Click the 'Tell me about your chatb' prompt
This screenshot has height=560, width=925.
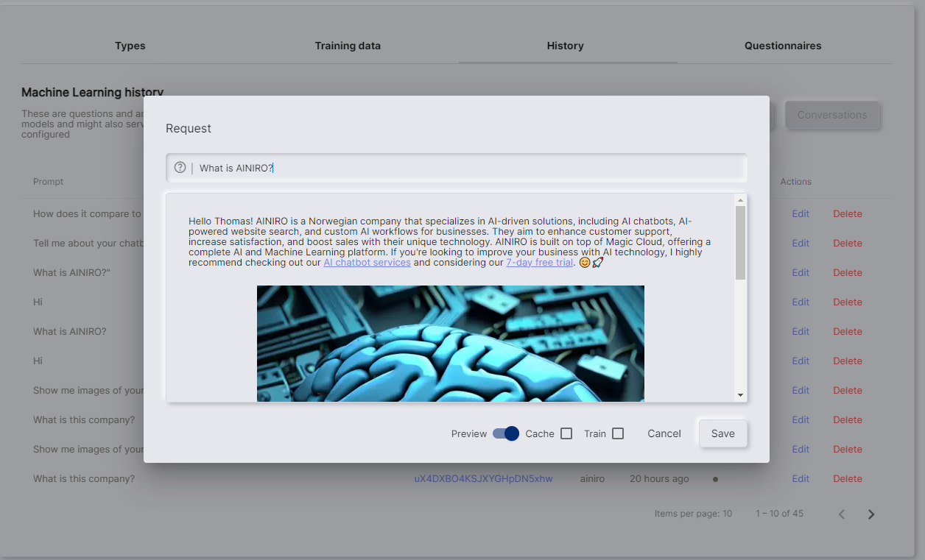pos(88,243)
